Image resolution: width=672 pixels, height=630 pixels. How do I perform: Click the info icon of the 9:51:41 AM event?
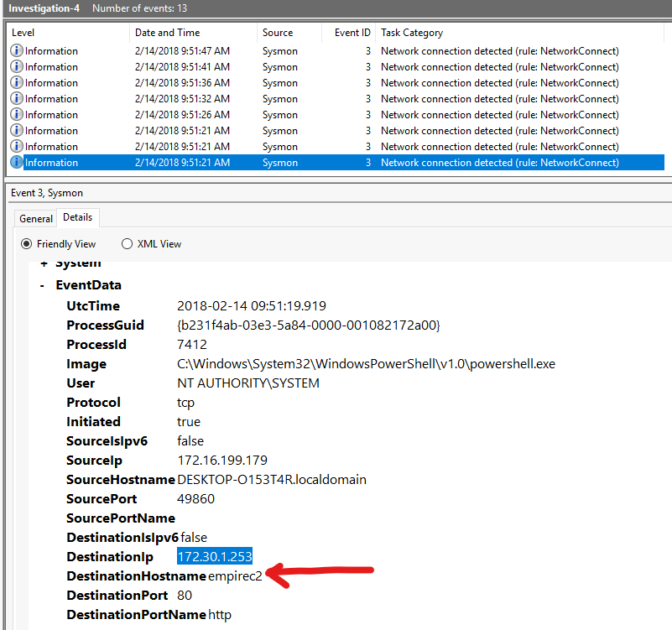(16, 66)
